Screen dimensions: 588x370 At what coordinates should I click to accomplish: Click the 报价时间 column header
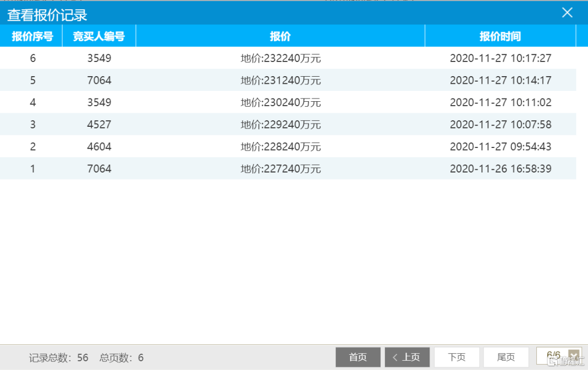(x=500, y=36)
